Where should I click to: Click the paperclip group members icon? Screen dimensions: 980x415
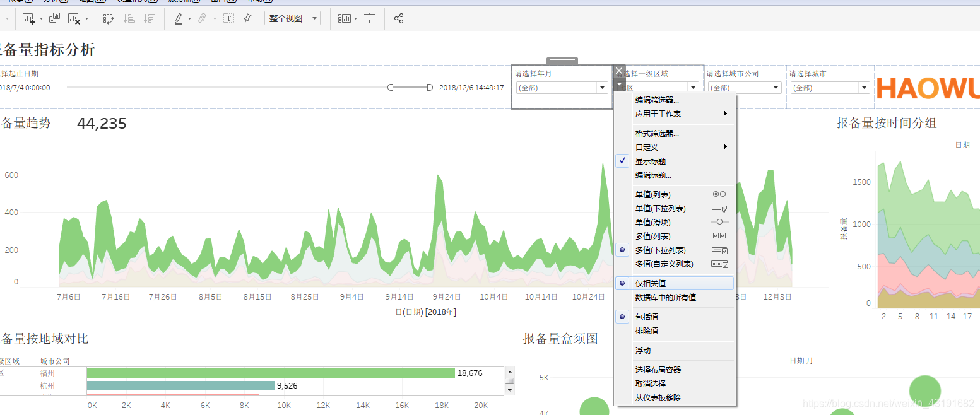click(x=202, y=19)
